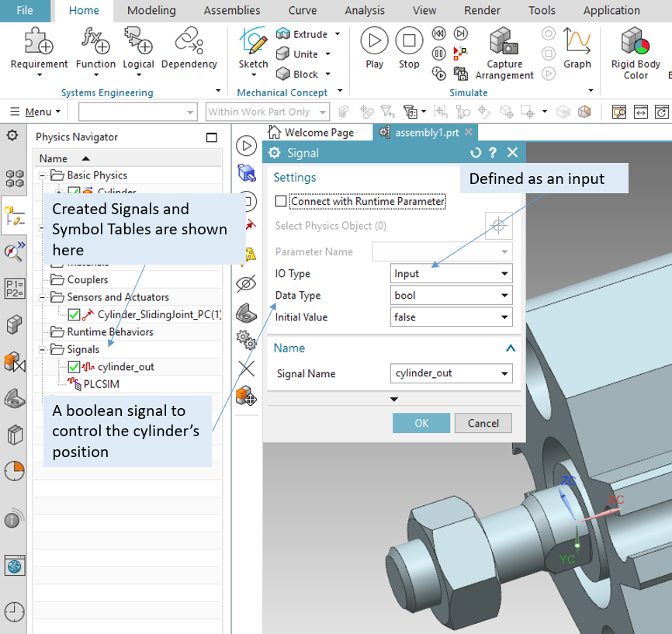Click the Signal Name field
Screen dimensions: 672x634
pos(445,373)
